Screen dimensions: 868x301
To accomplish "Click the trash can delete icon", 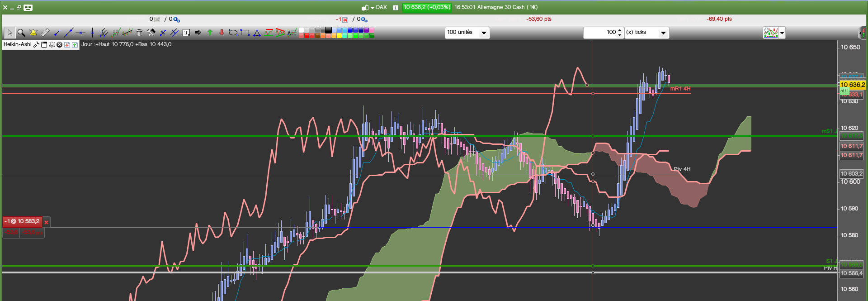I will [139, 33].
